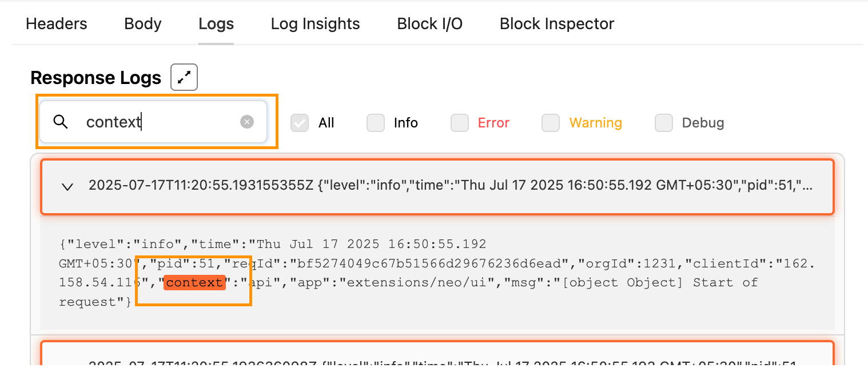Toggle the All log level checkbox
Screen dimensions: 868x376
click(x=300, y=123)
